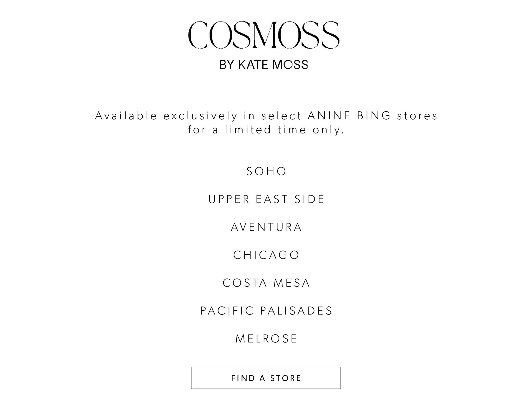Select the SOHO store location
Screen dimensions: 532x410
266,171
